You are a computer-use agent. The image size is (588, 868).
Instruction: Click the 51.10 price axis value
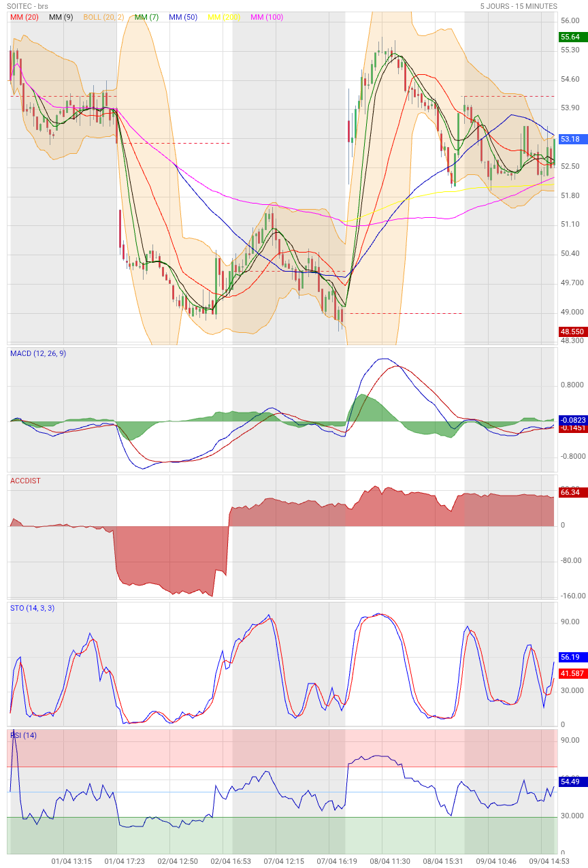(570, 225)
